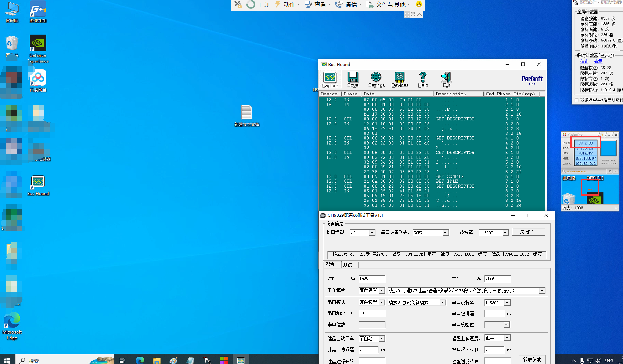Open the 查看 menu on remote toolbar

(318, 4)
